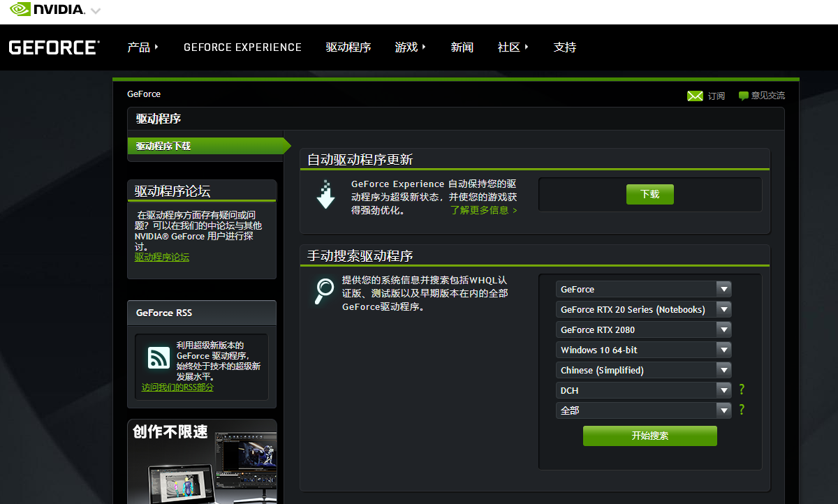Open the 支持 navigation item
Image resolution: width=838 pixels, height=504 pixels.
pyautogui.click(x=565, y=47)
